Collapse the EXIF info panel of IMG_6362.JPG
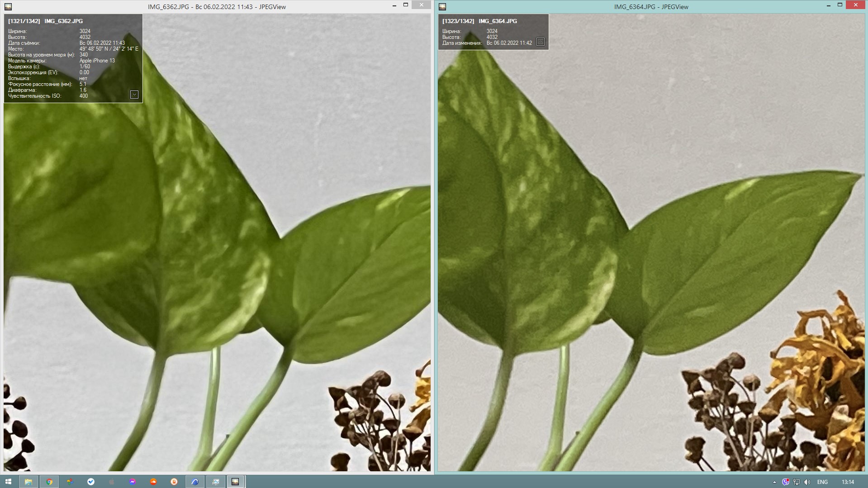This screenshot has width=868, height=488. click(x=134, y=95)
